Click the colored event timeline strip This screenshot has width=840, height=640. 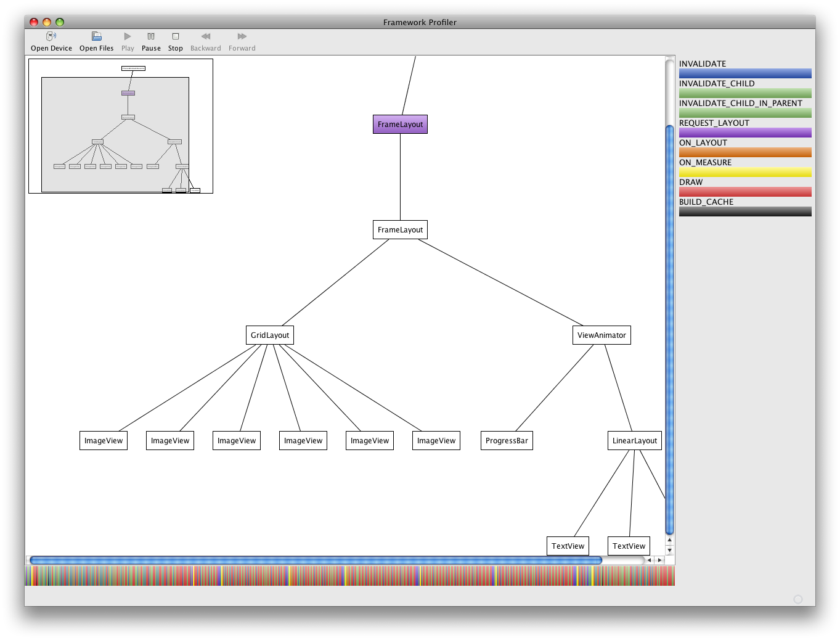(x=349, y=576)
